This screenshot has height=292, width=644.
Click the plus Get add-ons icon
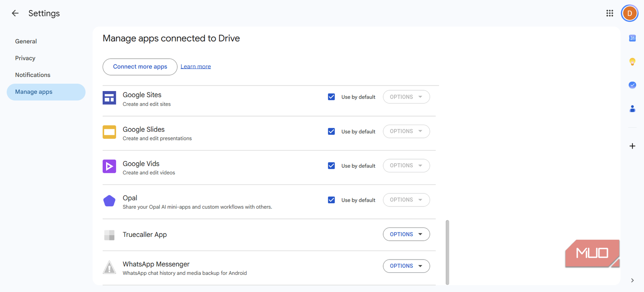(632, 146)
